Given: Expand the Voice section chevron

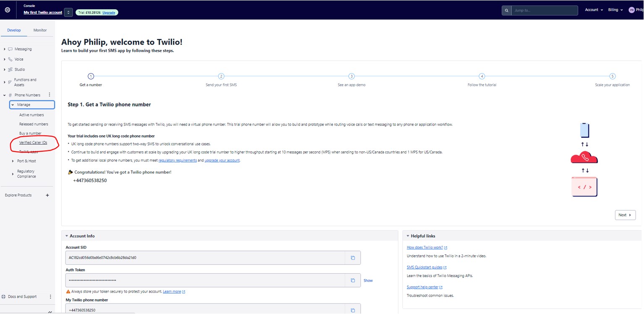Looking at the screenshot, I should pyautogui.click(x=5, y=59).
